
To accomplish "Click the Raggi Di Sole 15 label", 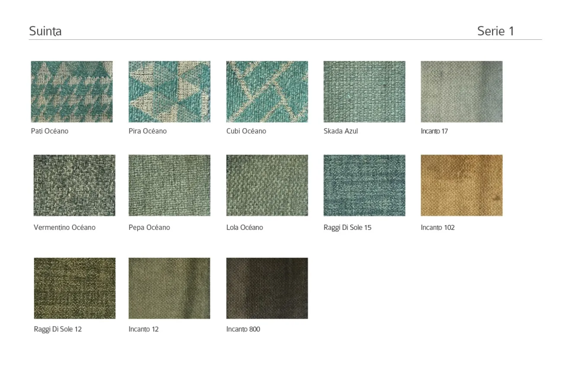I will [347, 227].
